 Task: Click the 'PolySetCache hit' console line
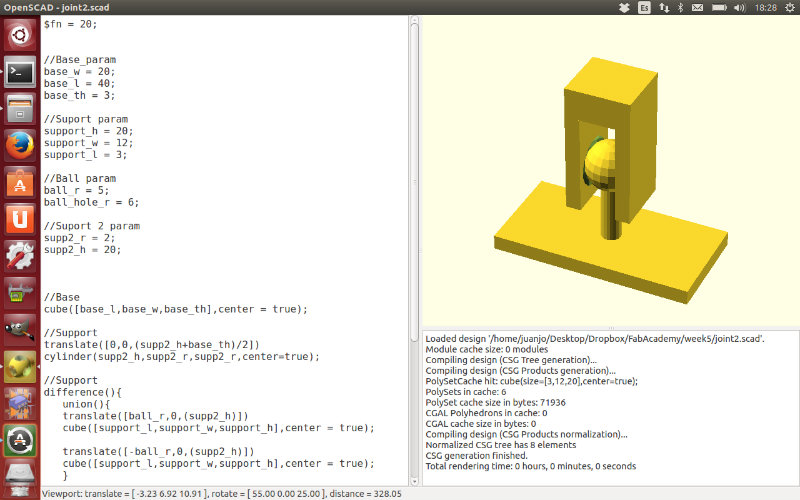click(532, 381)
